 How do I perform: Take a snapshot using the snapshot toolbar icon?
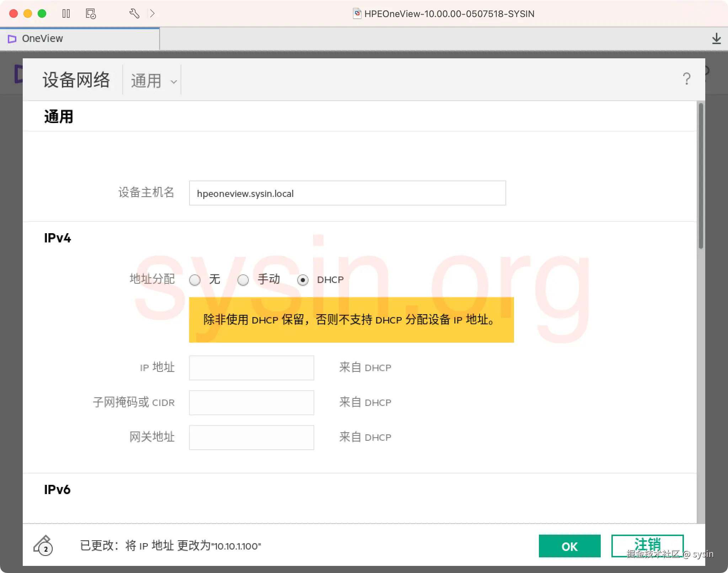pyautogui.click(x=91, y=14)
